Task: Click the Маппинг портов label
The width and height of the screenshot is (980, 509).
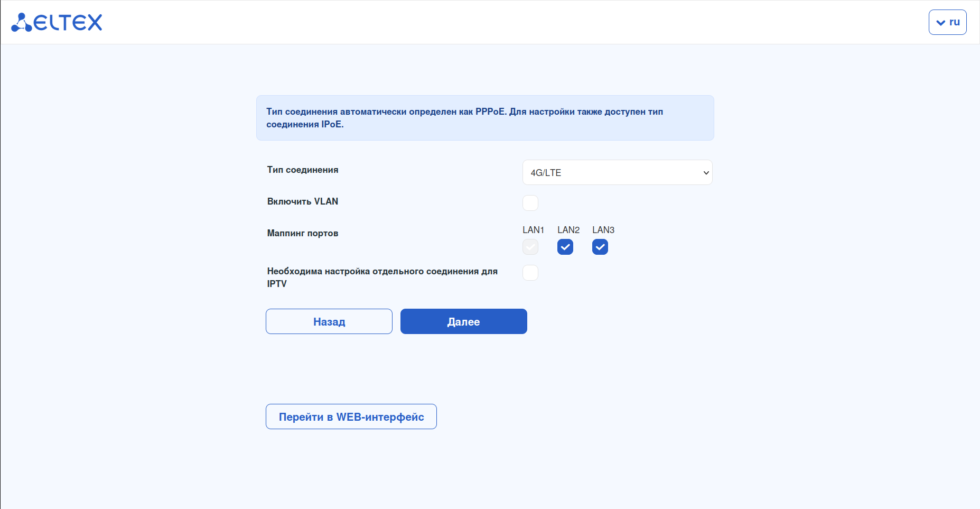Action: tap(303, 233)
